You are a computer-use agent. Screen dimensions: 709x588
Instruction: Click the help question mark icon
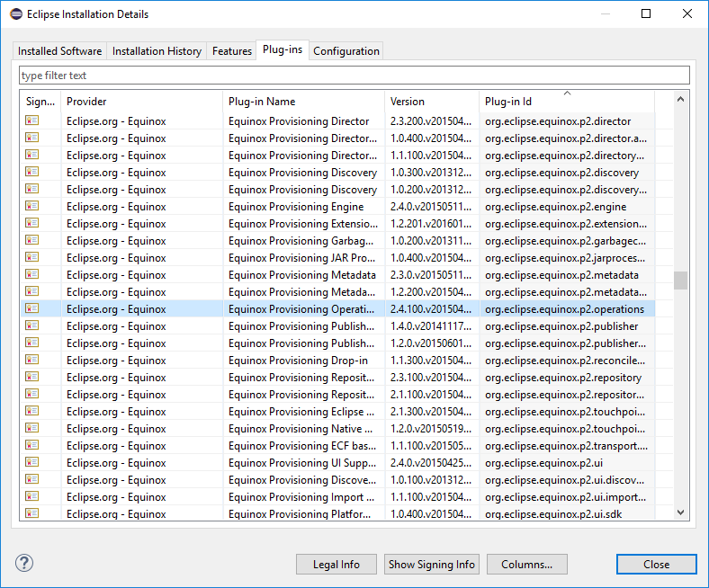tap(24, 564)
